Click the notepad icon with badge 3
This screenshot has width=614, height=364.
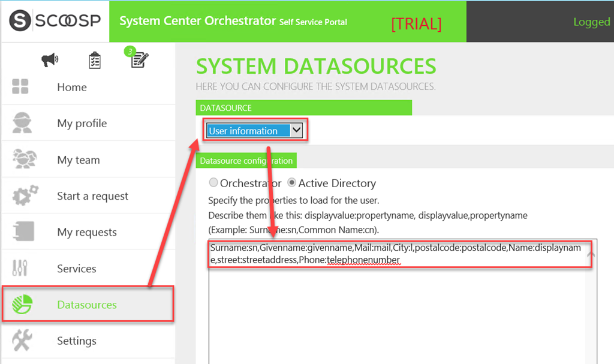click(139, 59)
